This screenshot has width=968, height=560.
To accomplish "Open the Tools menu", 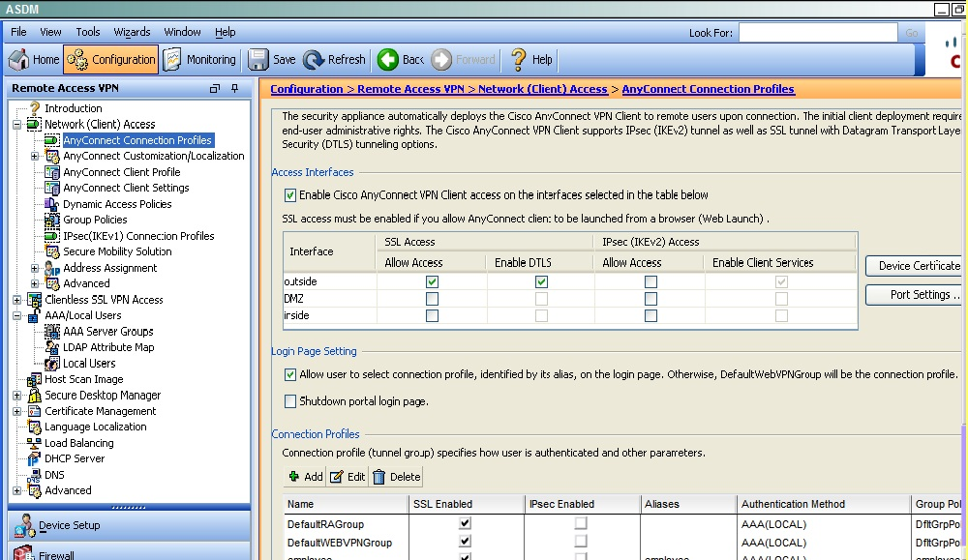I will (88, 32).
